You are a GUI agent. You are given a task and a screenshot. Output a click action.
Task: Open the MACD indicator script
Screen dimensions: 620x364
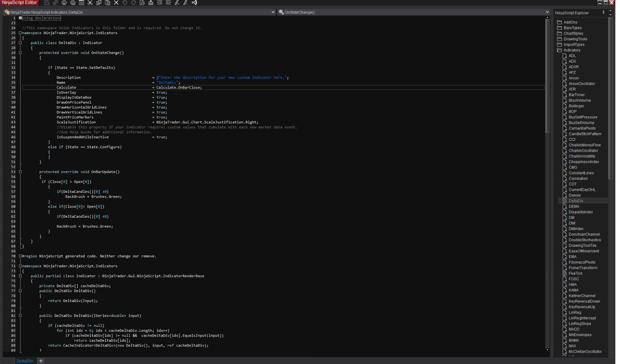(x=574, y=329)
